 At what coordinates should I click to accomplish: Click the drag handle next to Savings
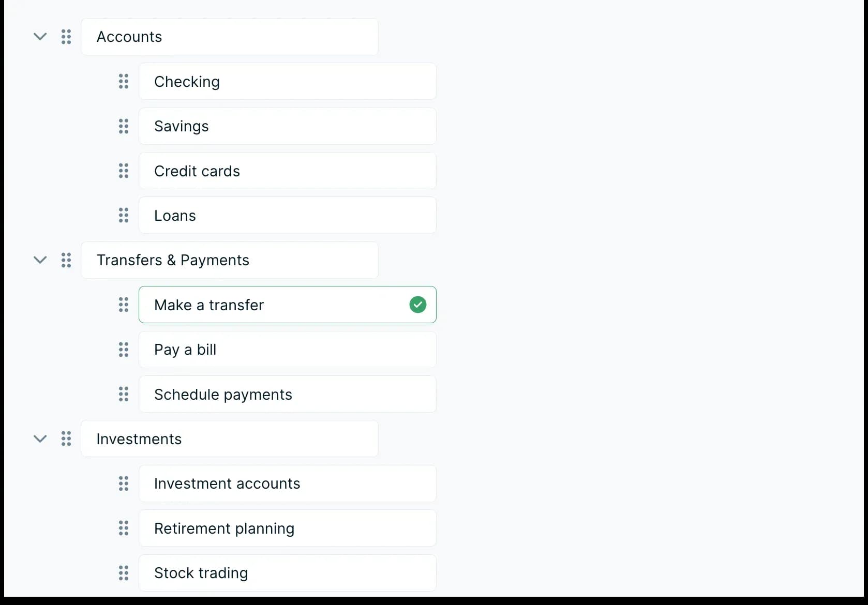click(x=124, y=126)
